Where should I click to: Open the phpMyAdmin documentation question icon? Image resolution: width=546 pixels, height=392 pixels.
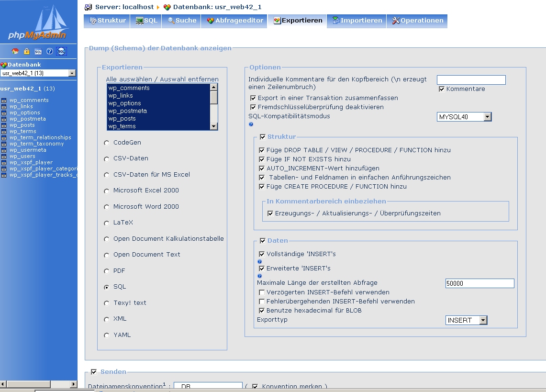(x=50, y=51)
